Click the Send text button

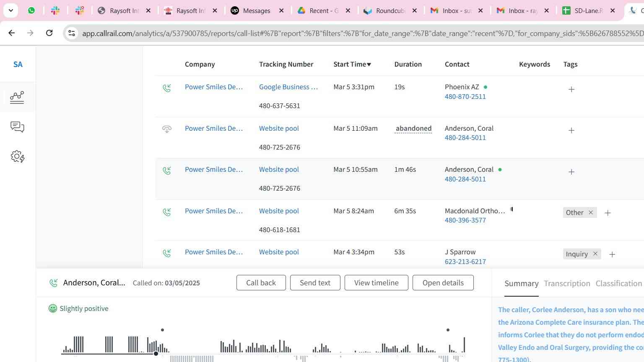pyautogui.click(x=315, y=283)
